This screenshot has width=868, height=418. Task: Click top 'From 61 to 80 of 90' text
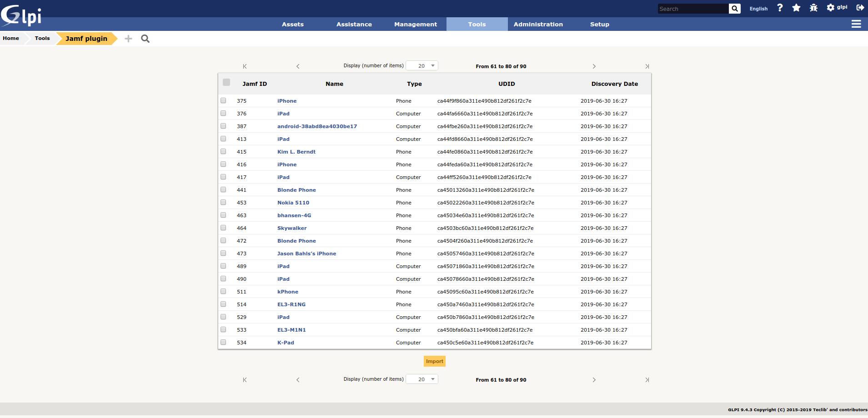501,66
